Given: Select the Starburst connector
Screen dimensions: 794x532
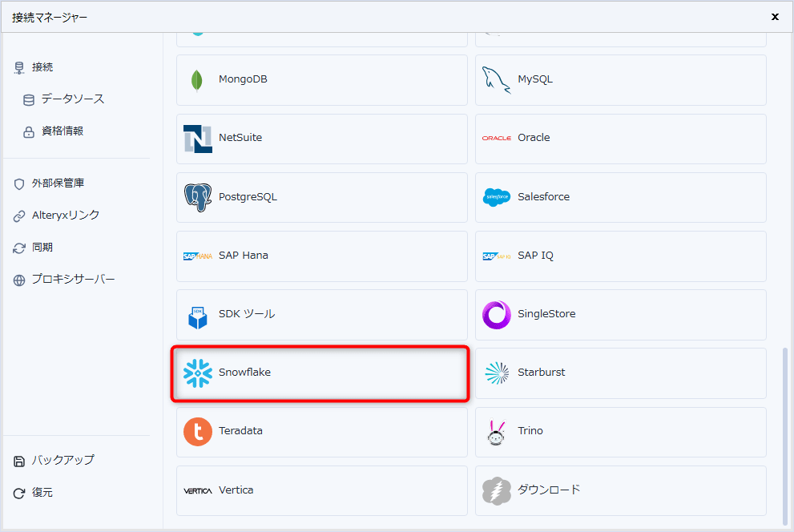Looking at the screenshot, I should (x=621, y=372).
